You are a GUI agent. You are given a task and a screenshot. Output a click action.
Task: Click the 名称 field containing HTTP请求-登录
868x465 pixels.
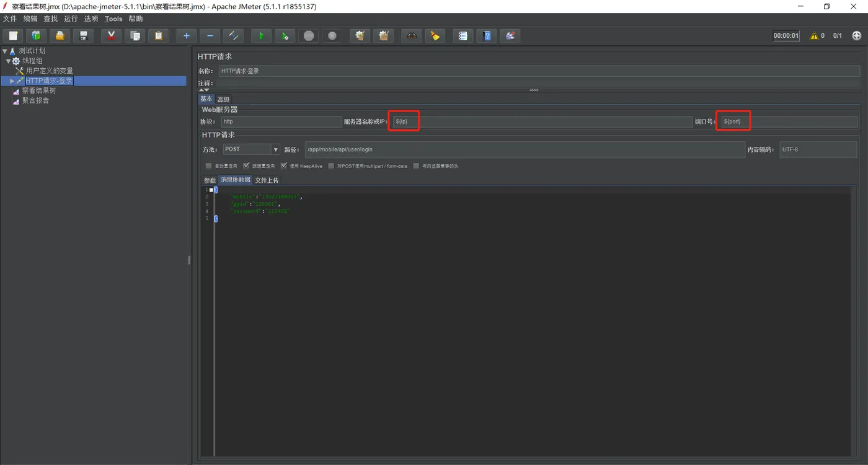[x=539, y=71]
